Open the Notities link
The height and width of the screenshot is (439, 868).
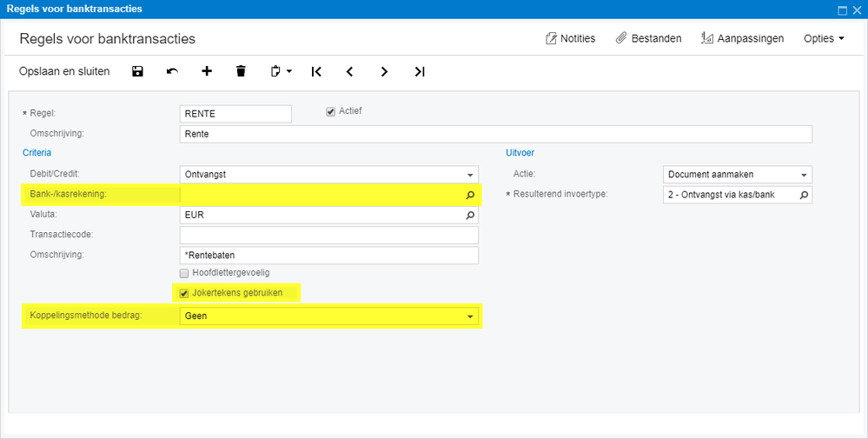(x=570, y=38)
